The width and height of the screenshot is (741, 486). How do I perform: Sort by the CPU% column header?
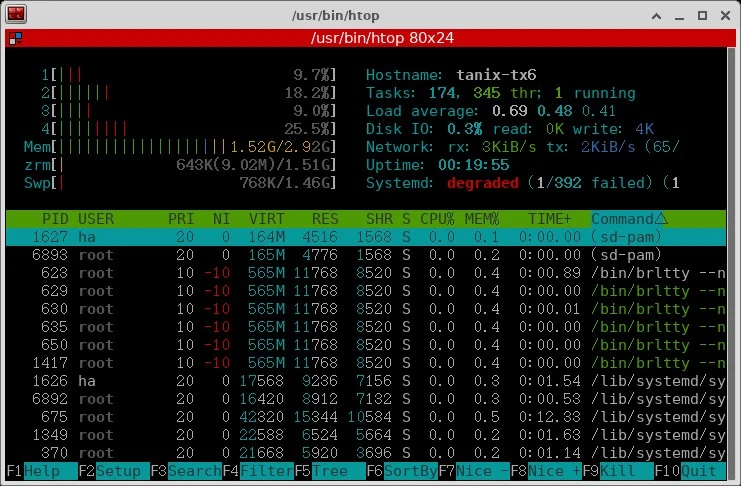tap(437, 219)
